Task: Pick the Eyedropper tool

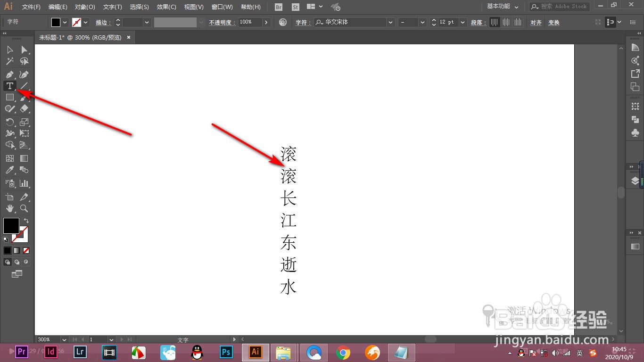Action: [x=9, y=171]
